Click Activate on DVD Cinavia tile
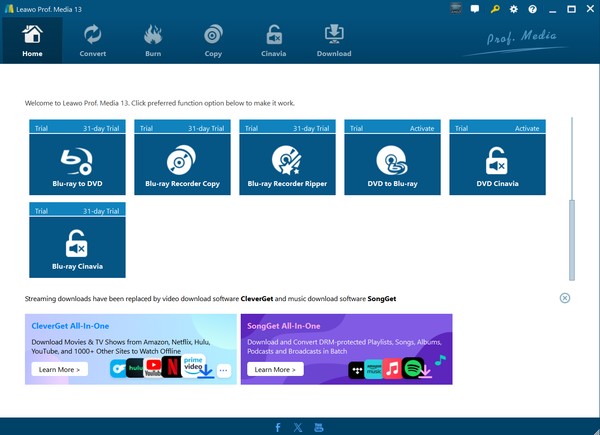This screenshot has width=600, height=435. tap(527, 129)
